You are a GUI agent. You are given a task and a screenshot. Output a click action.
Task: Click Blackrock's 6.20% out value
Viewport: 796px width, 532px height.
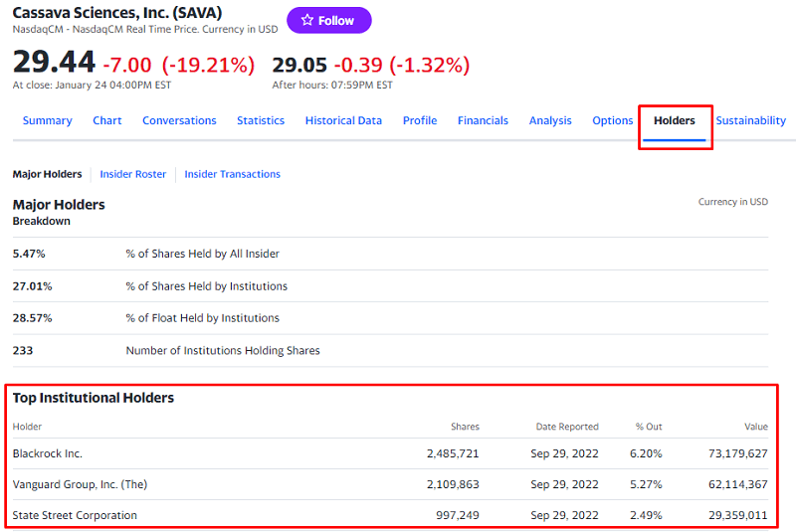(646, 453)
